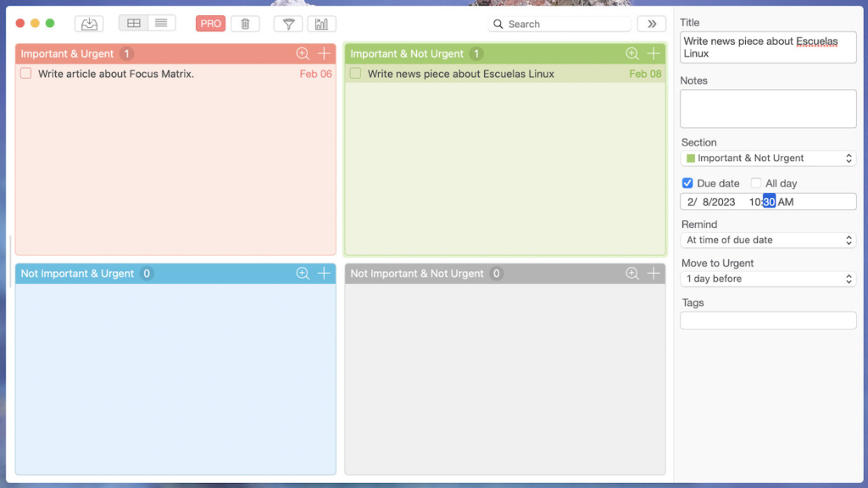Collapse the detail panel with the double-chevron button
868x488 pixels.
pos(651,24)
